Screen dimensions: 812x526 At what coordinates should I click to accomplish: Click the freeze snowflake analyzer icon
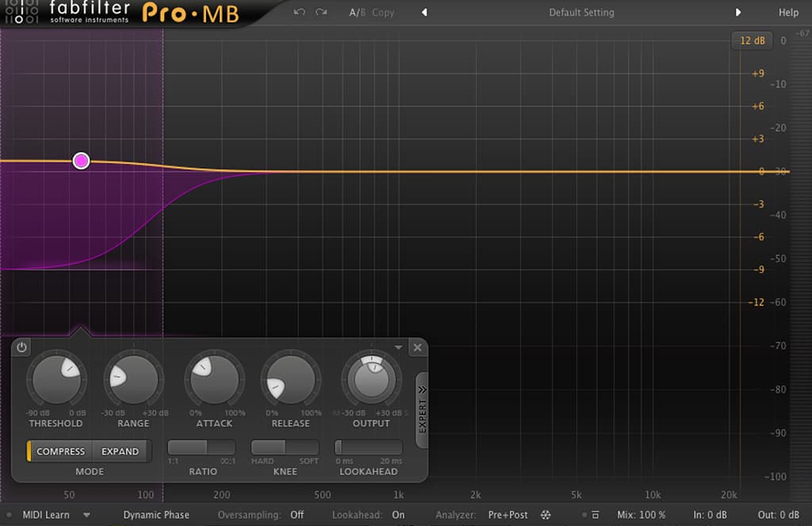[546, 515]
